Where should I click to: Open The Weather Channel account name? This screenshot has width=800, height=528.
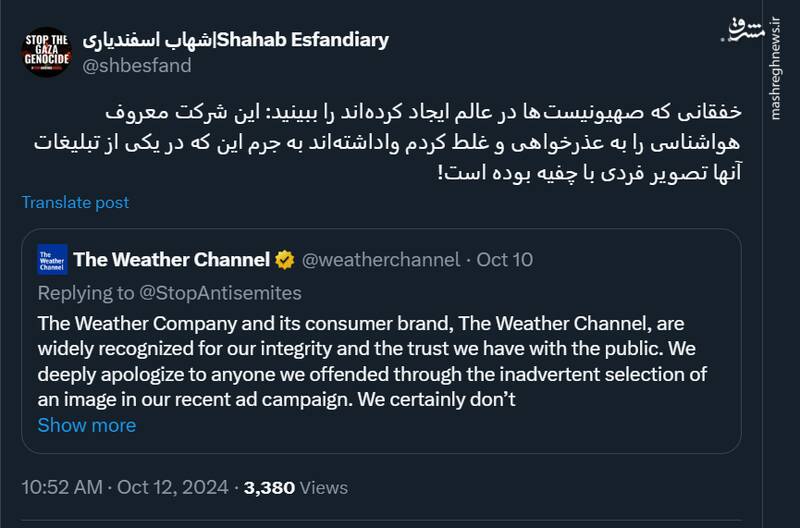click(171, 260)
